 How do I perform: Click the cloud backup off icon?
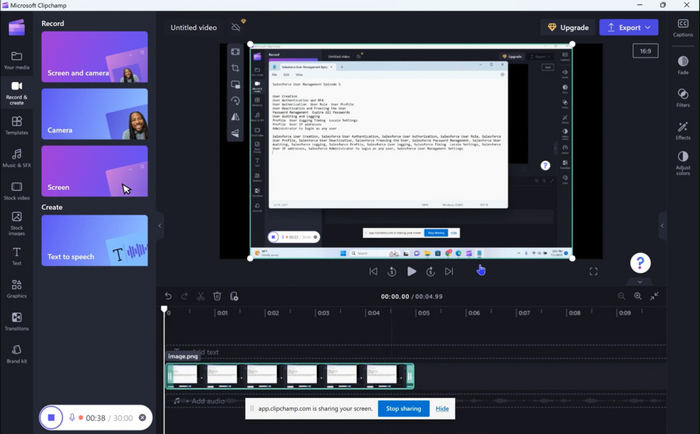[236, 27]
